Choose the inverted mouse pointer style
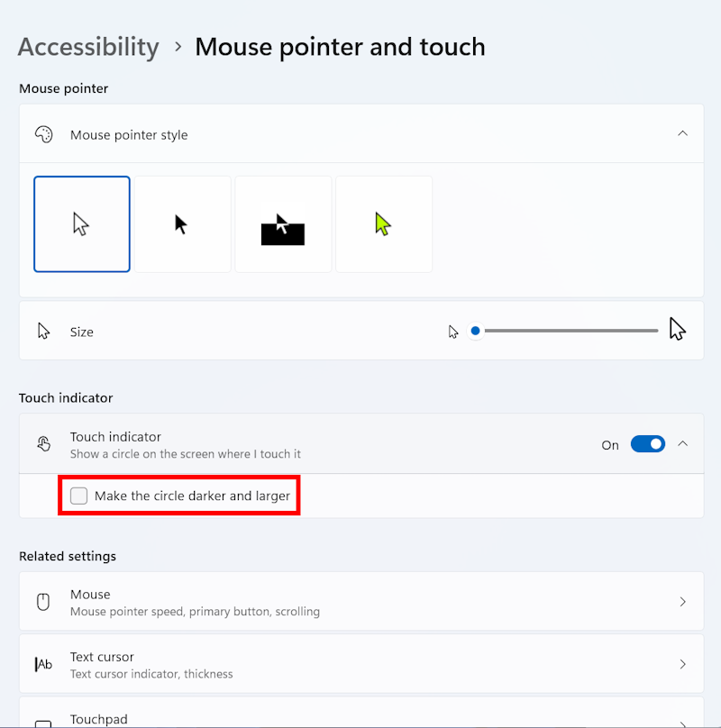 tap(283, 224)
